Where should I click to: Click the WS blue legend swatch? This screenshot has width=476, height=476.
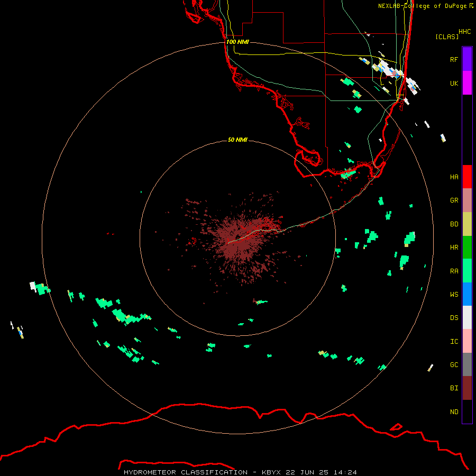pos(467,294)
